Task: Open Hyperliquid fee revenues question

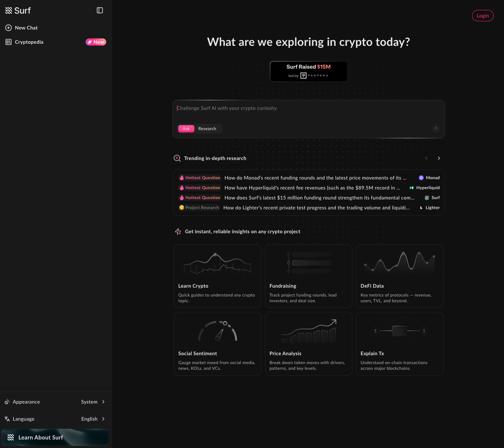Action: (x=312, y=188)
